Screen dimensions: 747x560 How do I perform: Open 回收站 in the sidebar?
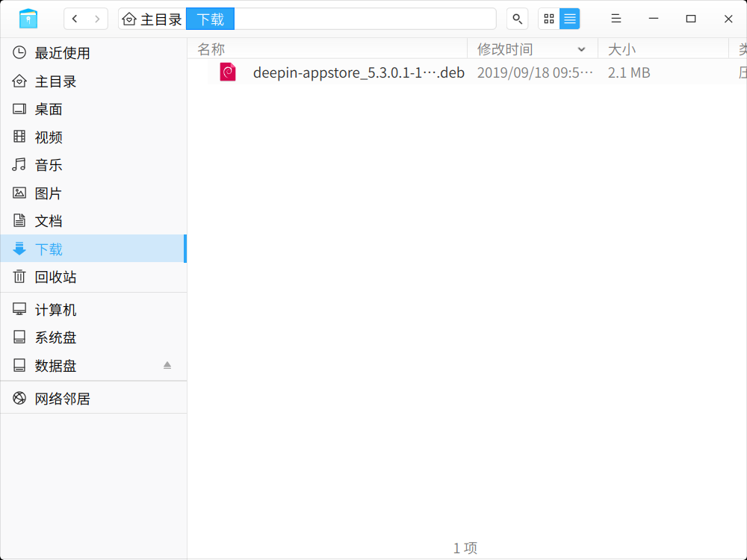(x=93, y=277)
